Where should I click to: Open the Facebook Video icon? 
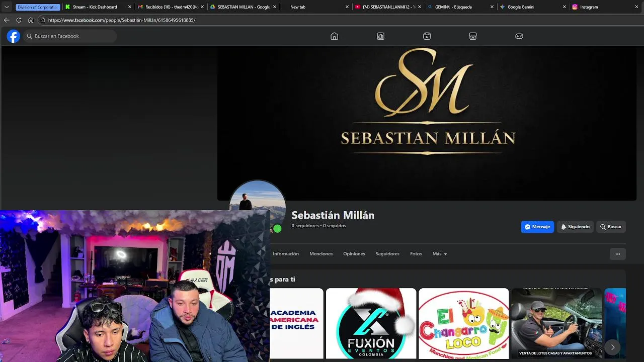click(427, 36)
